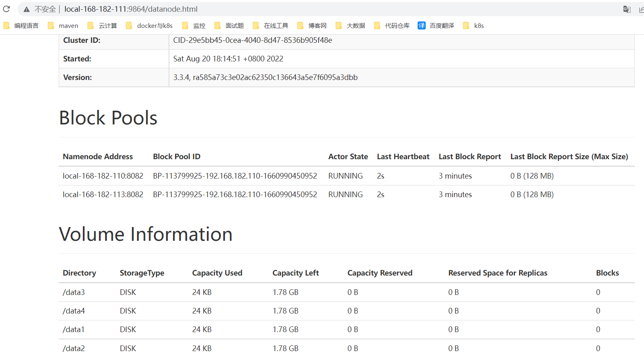Viewport: 644px width, 362px height.
Task: Click the StorageType column header
Action: click(x=142, y=273)
